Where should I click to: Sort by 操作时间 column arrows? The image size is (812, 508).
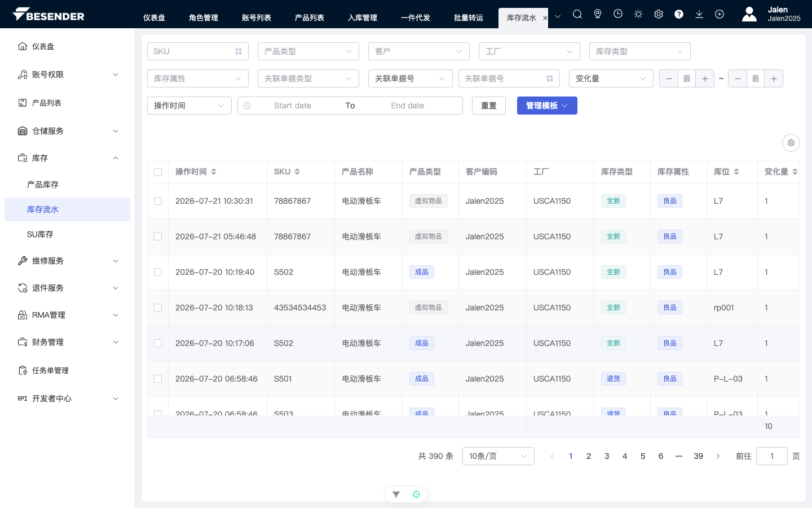[214, 172]
